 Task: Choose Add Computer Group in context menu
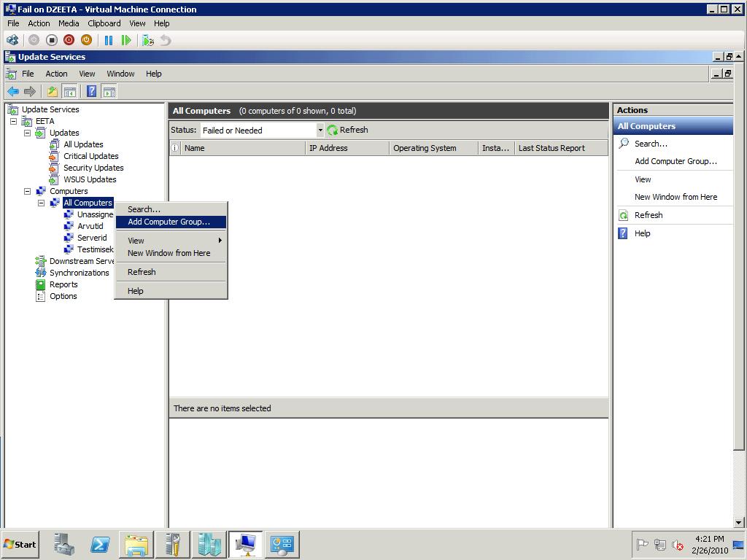(171, 222)
